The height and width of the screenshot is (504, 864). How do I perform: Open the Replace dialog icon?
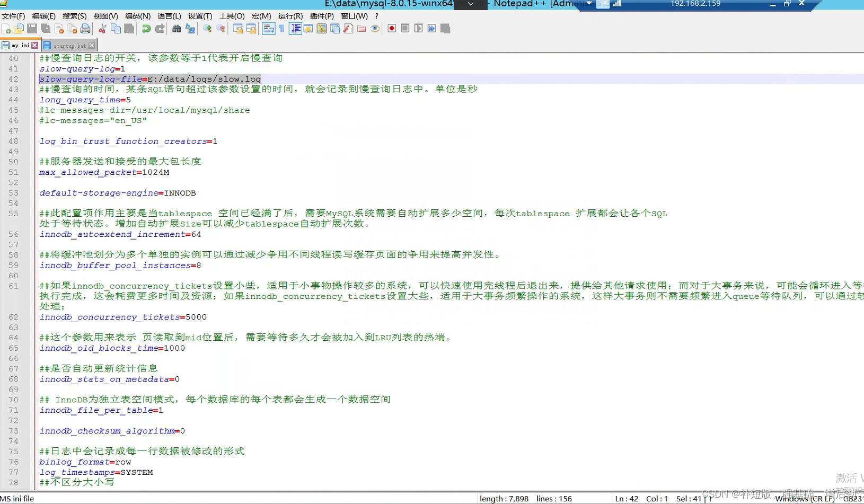pos(190,29)
